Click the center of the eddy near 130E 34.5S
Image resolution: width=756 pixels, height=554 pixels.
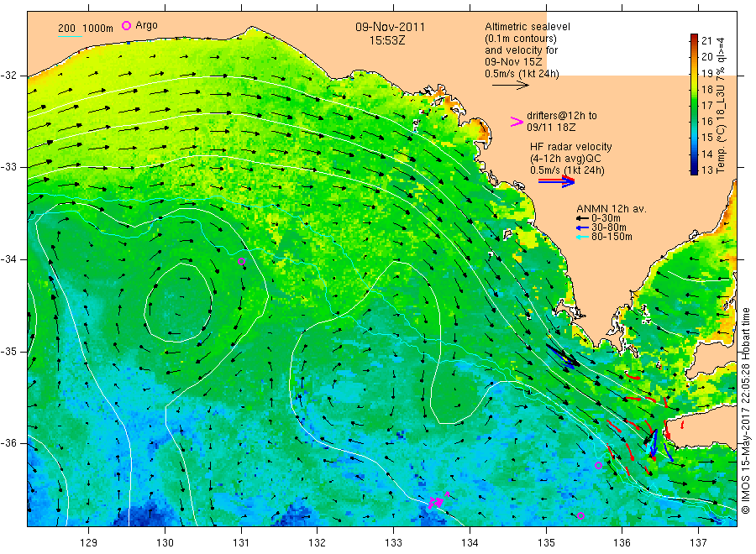coord(178,304)
